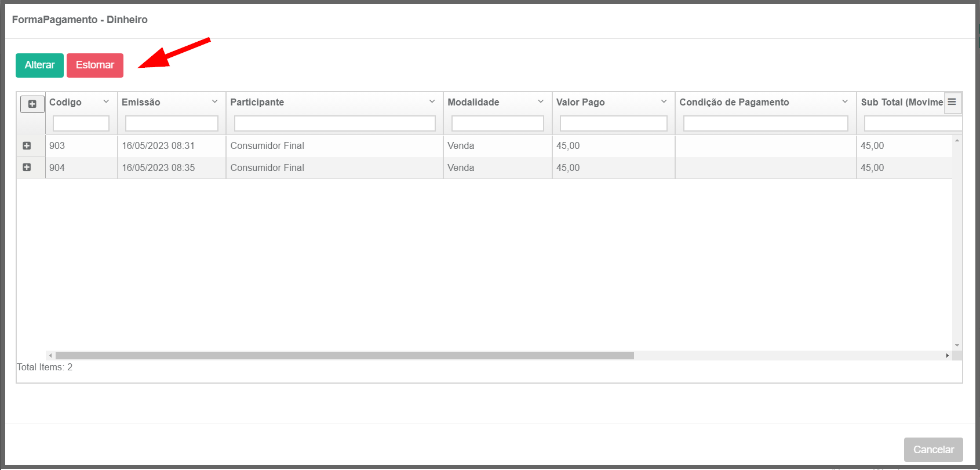
Task: Focus the Codigo filter field
Action: pyautogui.click(x=81, y=123)
